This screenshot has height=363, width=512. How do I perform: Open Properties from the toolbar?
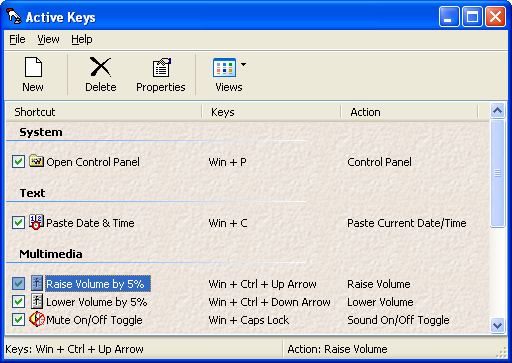[162, 67]
